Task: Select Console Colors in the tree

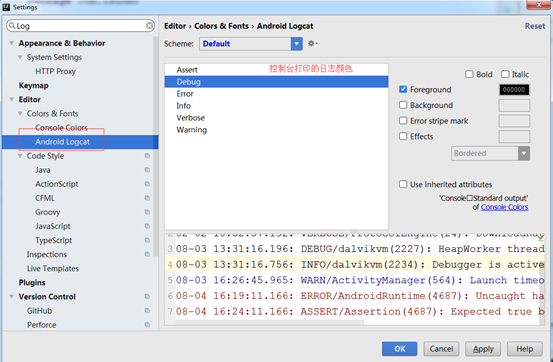Action: [x=61, y=127]
